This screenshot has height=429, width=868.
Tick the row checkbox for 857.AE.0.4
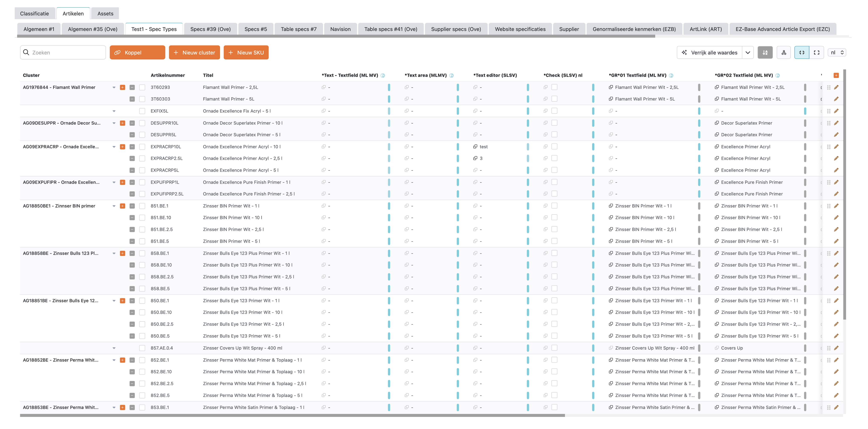[x=142, y=348]
